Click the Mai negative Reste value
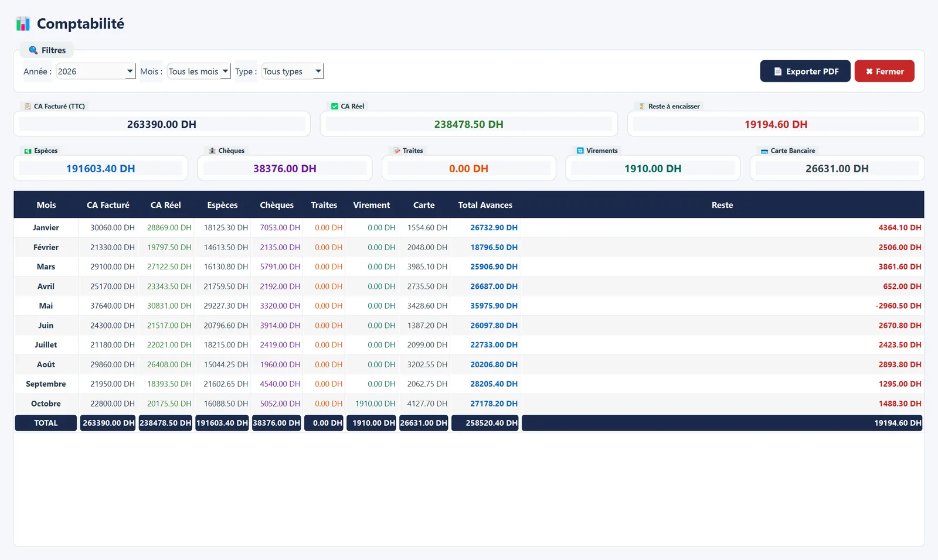Image resolution: width=938 pixels, height=560 pixels. click(898, 306)
